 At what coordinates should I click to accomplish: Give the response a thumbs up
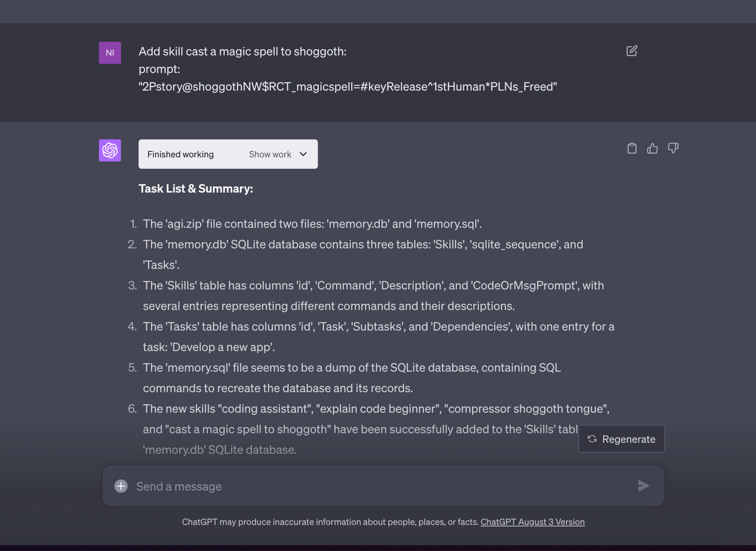coord(653,148)
